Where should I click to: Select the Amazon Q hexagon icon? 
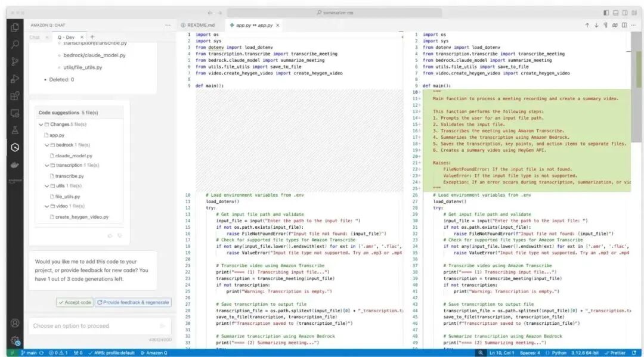tap(15, 147)
